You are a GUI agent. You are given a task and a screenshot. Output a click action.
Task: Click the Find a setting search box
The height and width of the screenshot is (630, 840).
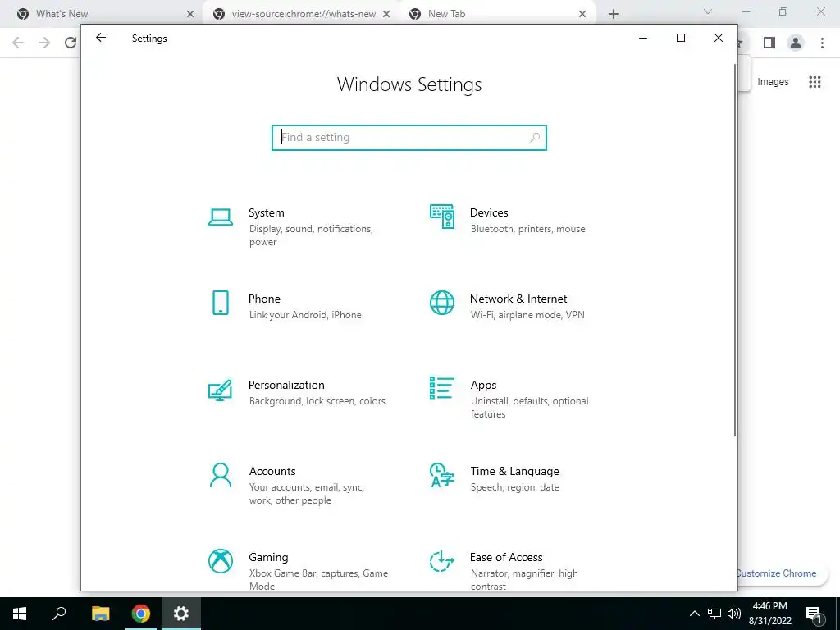tap(409, 138)
